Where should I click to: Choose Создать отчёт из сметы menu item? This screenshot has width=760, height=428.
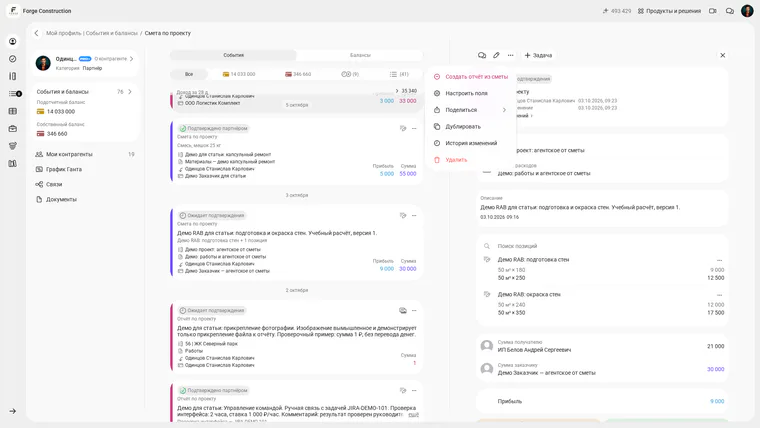[x=470, y=77]
